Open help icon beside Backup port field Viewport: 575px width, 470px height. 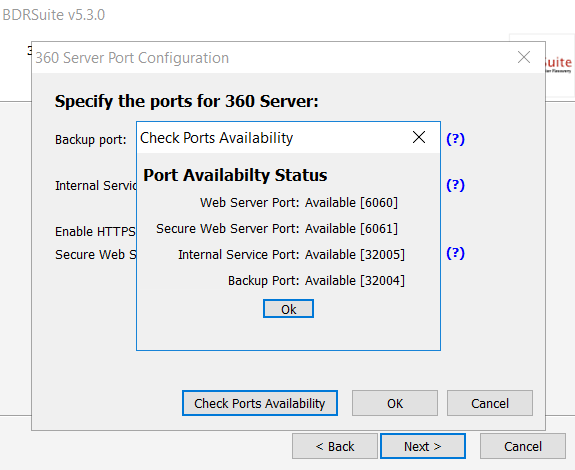(455, 139)
